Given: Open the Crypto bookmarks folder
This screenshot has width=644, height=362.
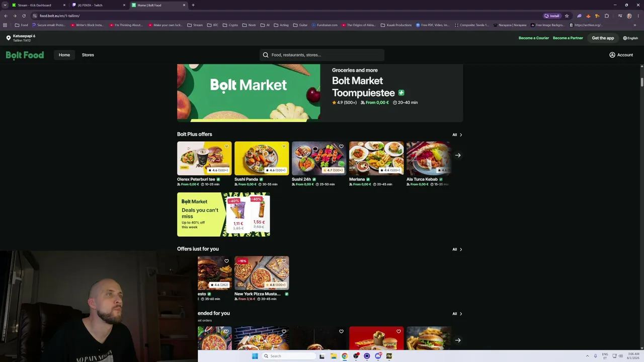Looking at the screenshot, I should click(x=230, y=25).
